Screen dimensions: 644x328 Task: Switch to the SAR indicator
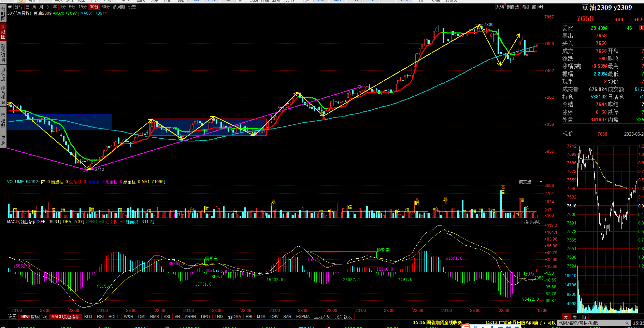point(287,317)
